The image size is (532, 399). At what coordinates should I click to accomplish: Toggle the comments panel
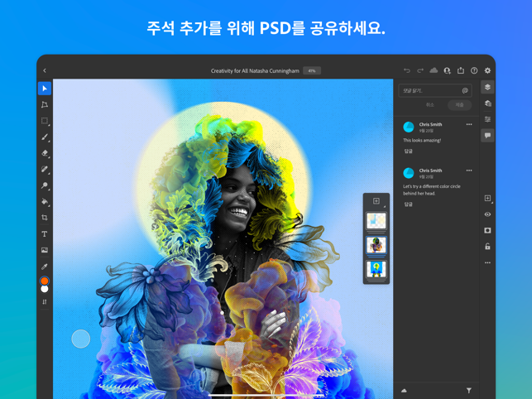point(487,136)
